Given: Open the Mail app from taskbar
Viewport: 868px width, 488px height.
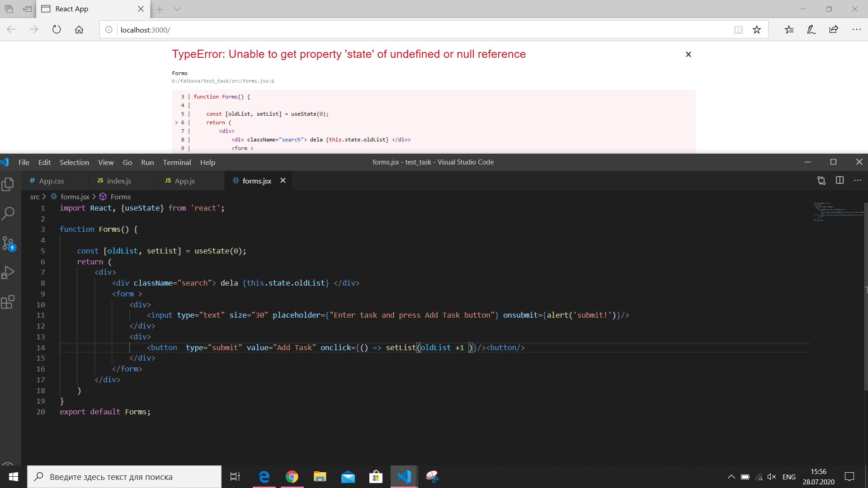Looking at the screenshot, I should point(348,477).
